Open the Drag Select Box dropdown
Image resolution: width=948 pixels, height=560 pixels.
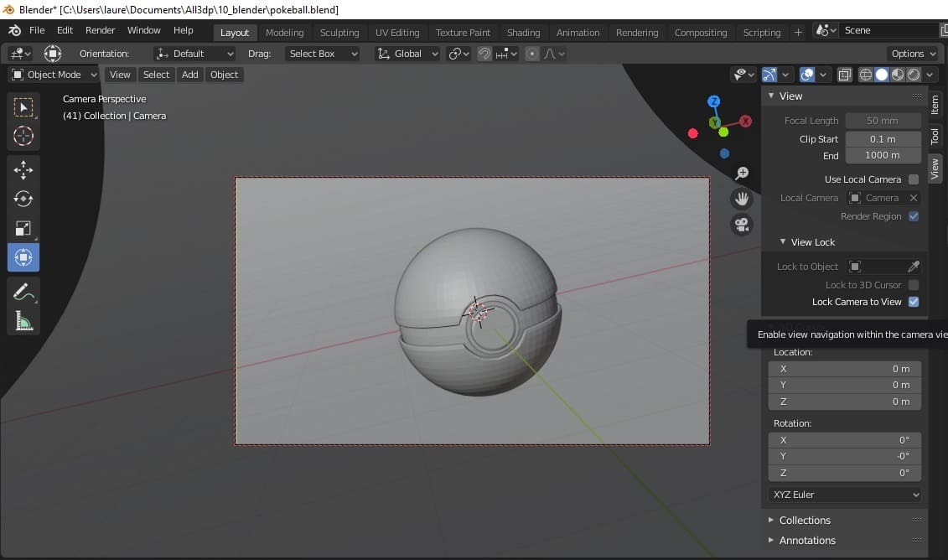(322, 54)
